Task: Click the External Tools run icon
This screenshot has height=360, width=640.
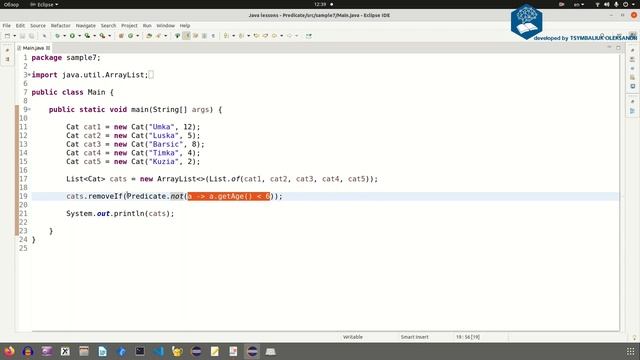Action: 102,36
